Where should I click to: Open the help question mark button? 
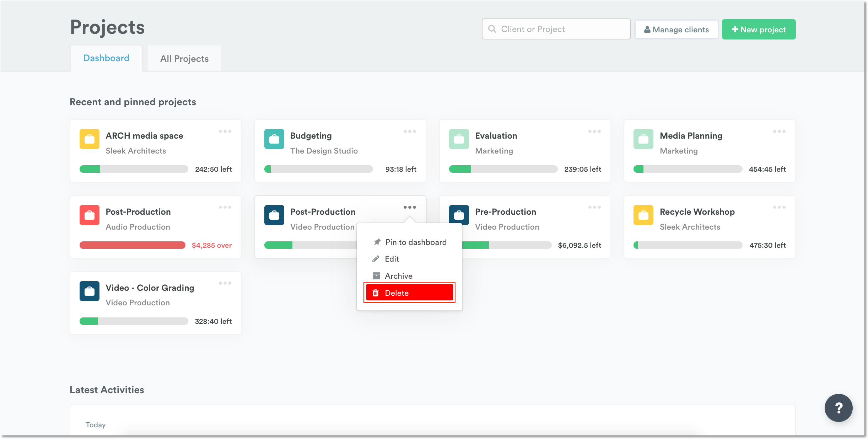(x=839, y=408)
